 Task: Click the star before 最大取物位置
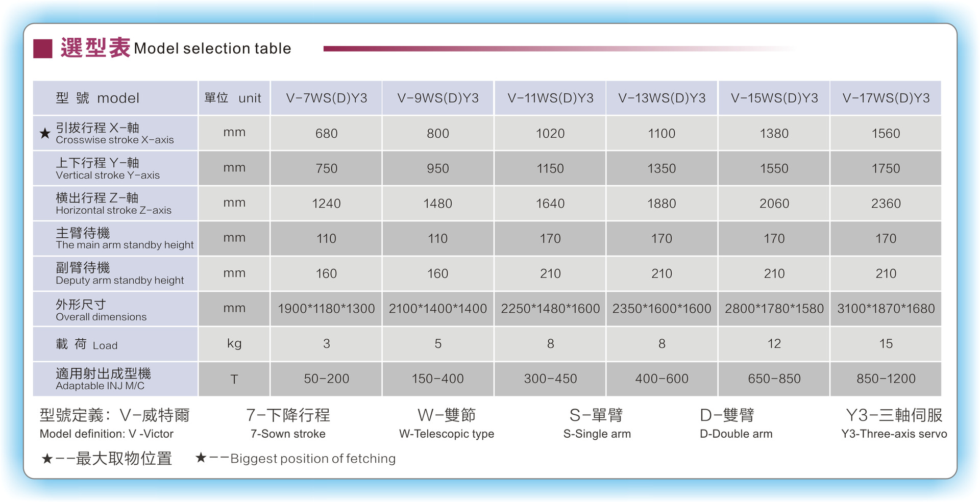coord(47,459)
